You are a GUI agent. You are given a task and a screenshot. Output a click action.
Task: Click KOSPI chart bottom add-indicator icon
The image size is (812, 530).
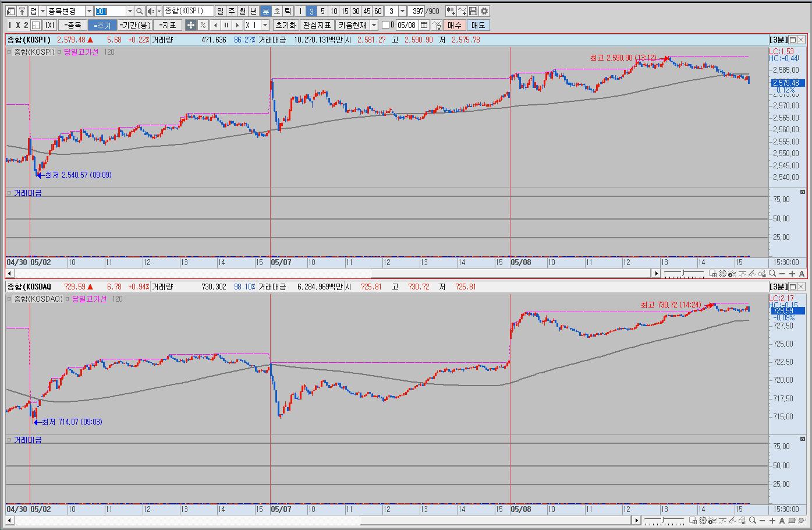(732, 273)
